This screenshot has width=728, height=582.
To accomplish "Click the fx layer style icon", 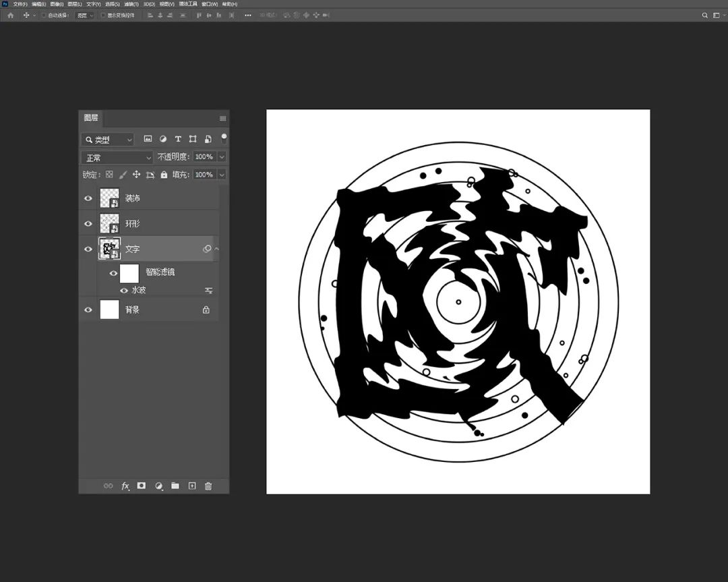I will click(125, 486).
